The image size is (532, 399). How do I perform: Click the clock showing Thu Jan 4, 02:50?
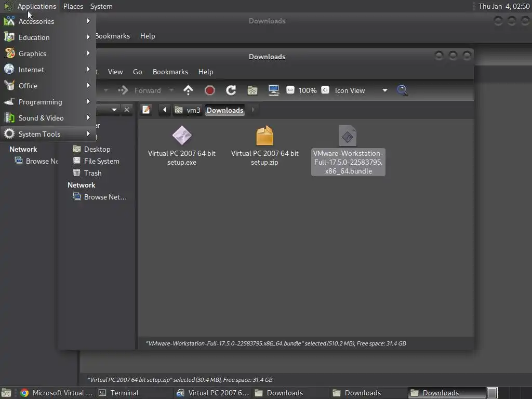pos(504,6)
